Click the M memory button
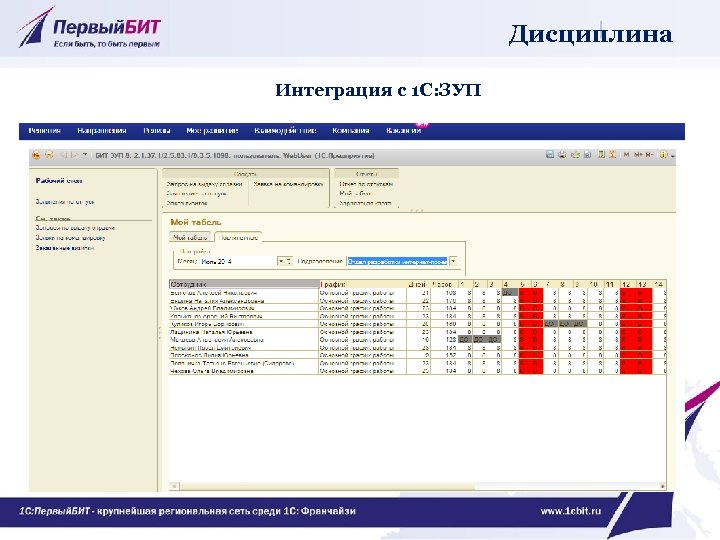Viewport: 720px width, 540px height. (x=626, y=155)
